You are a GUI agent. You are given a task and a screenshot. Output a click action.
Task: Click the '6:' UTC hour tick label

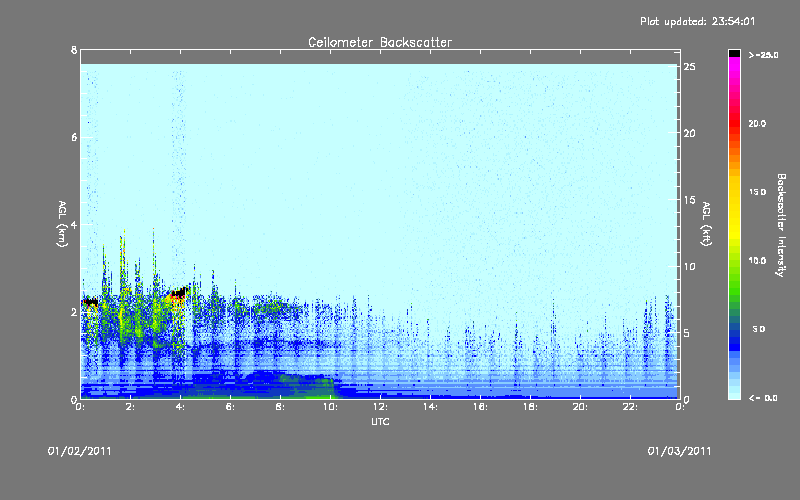click(x=231, y=407)
